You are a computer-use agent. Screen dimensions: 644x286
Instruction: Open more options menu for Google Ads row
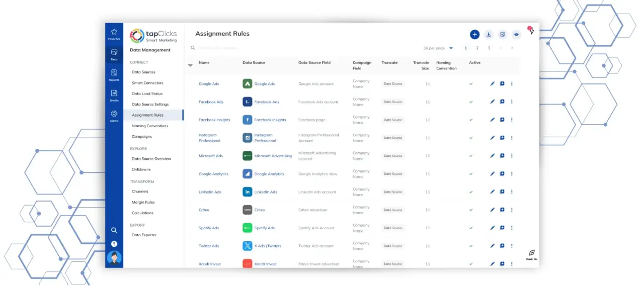click(512, 84)
